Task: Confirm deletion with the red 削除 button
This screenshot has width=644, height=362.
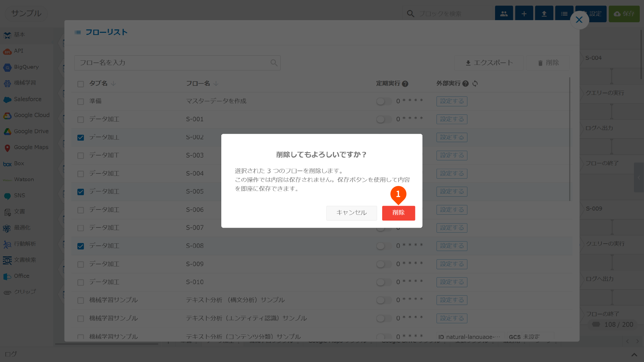Action: click(x=398, y=213)
